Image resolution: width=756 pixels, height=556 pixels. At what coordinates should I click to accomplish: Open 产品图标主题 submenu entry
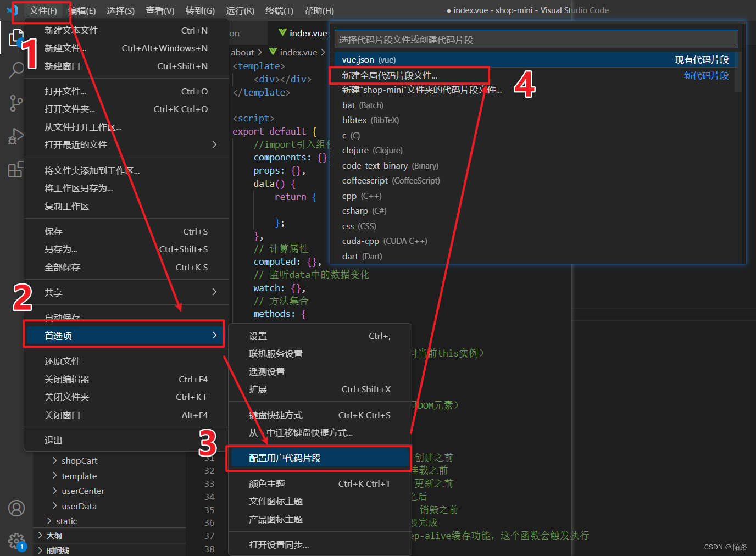(320, 519)
